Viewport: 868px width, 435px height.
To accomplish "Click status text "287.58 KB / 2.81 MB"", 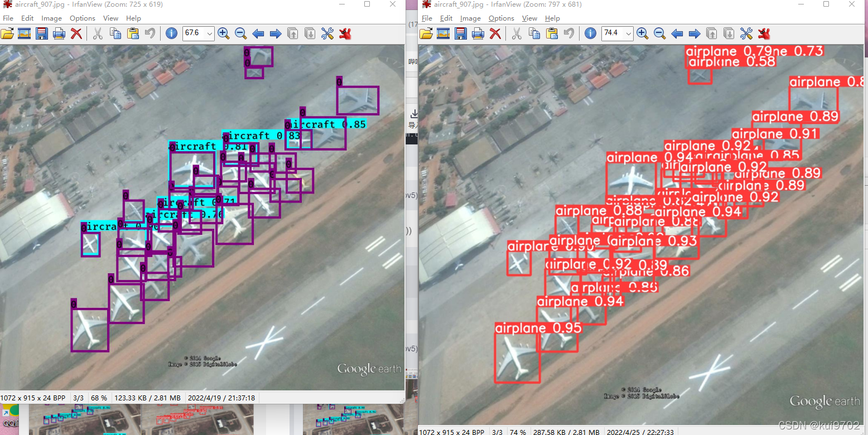I will (566, 432).
